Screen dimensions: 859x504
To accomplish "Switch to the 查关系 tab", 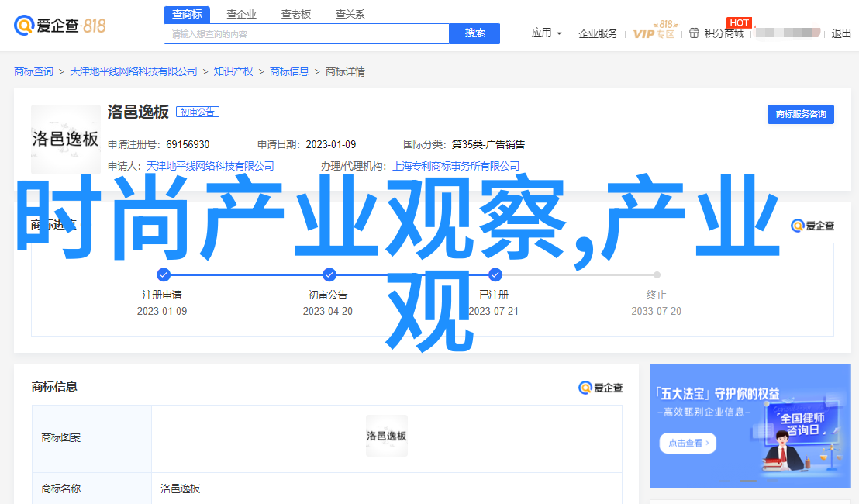I will click(350, 14).
